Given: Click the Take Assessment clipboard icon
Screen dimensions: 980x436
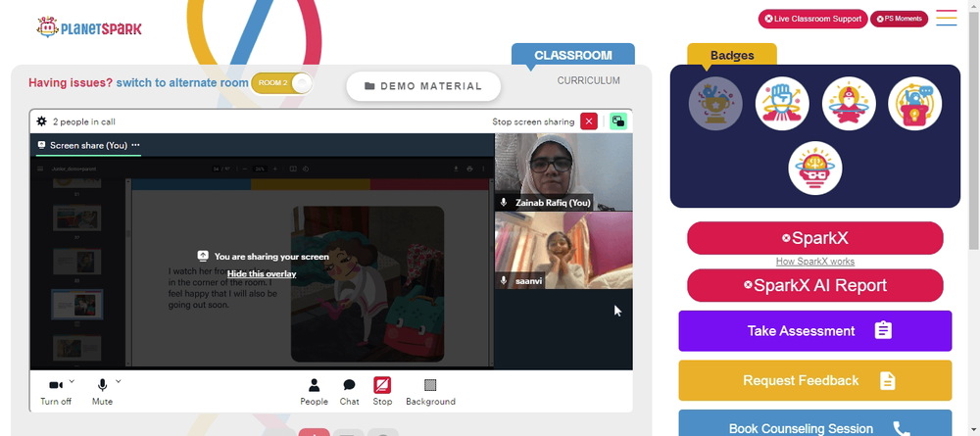Looking at the screenshot, I should click(883, 330).
